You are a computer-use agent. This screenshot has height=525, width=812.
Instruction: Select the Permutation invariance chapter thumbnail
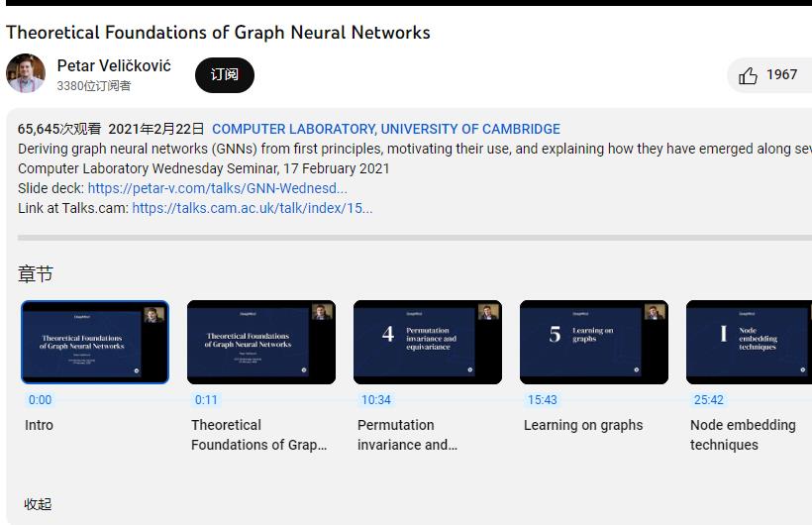point(428,342)
